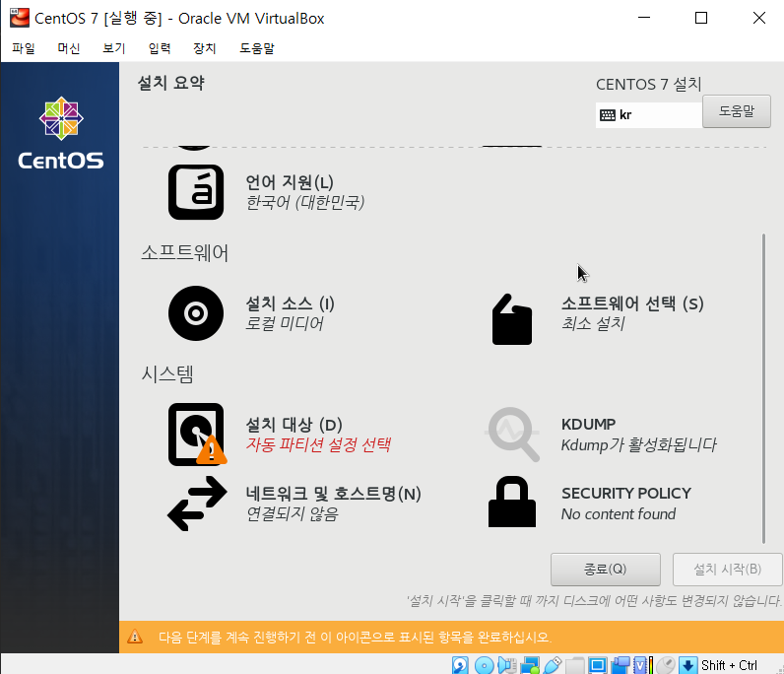Click the installer vertical scrollbar

763,388
